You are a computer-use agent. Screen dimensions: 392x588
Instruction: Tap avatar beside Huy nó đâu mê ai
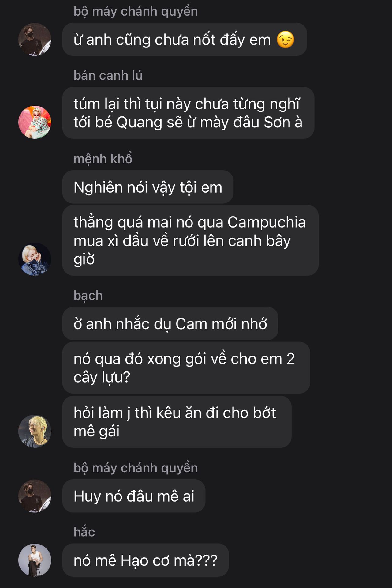click(x=35, y=496)
